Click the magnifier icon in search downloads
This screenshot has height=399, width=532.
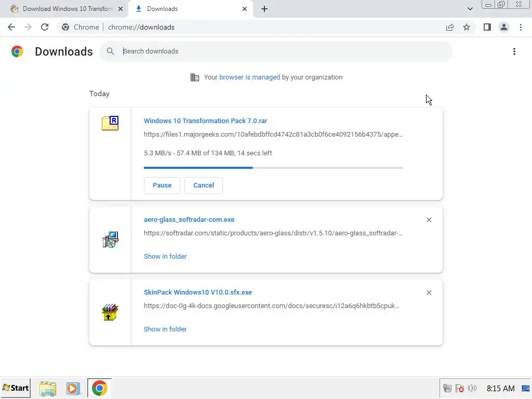[x=110, y=51]
